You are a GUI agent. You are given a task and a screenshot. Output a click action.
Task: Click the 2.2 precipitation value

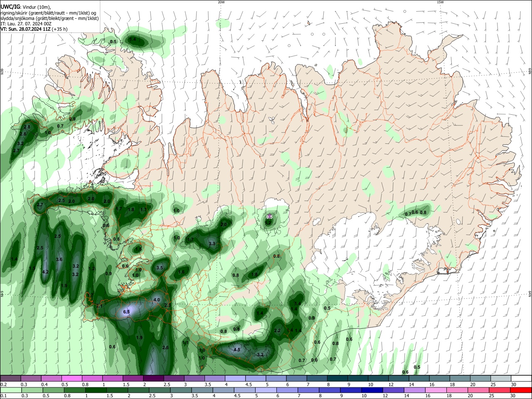278,330
